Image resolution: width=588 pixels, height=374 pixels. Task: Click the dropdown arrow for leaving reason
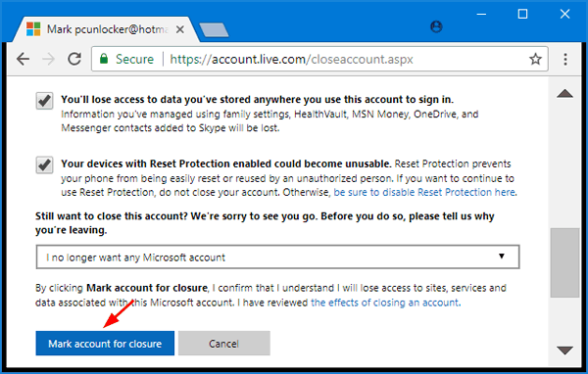(x=502, y=257)
